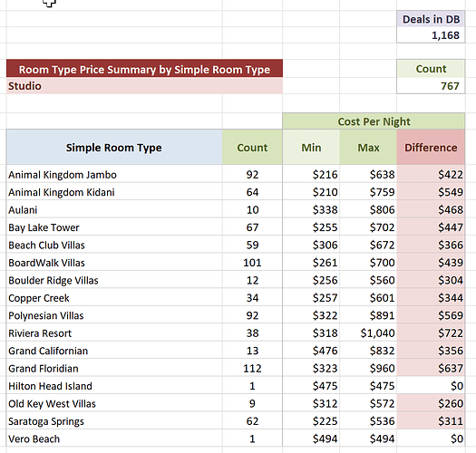Select Old Key West Villas difference $260

point(431,403)
